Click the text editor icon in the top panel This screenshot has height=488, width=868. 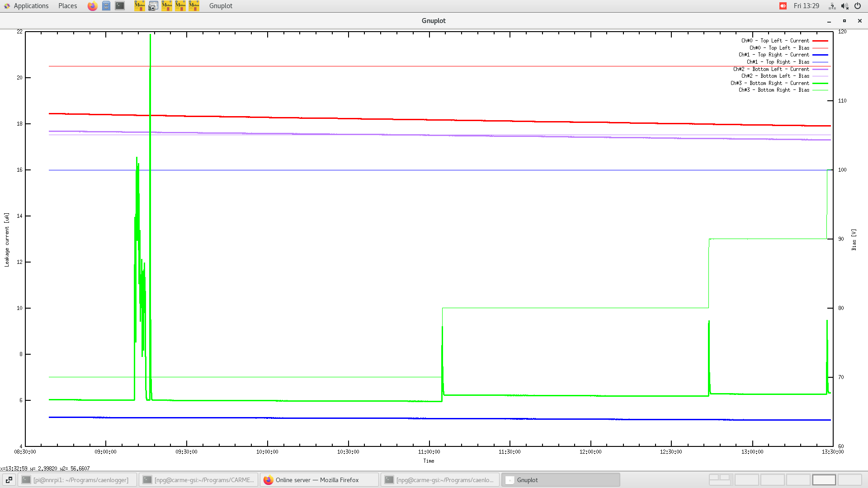coord(106,6)
